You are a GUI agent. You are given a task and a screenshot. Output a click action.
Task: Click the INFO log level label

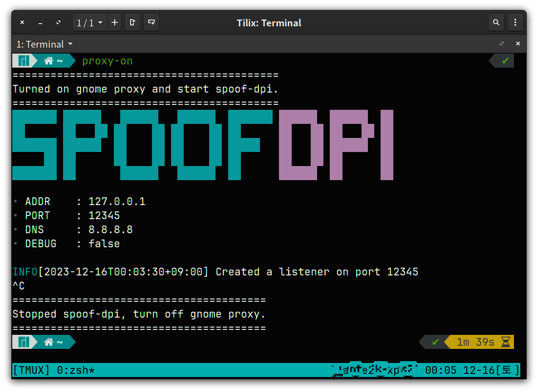pyautogui.click(x=25, y=272)
